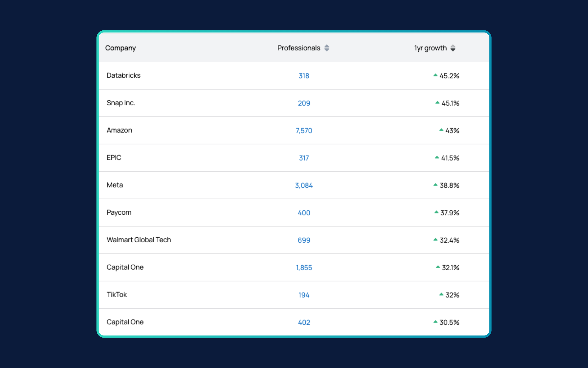This screenshot has height=368, width=588.
Task: Open Walmart Global Tech count 699
Action: (304, 240)
